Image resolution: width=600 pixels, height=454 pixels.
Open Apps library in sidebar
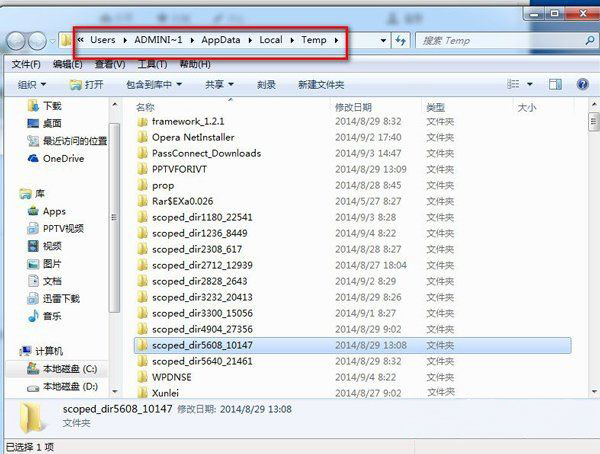[x=47, y=211]
